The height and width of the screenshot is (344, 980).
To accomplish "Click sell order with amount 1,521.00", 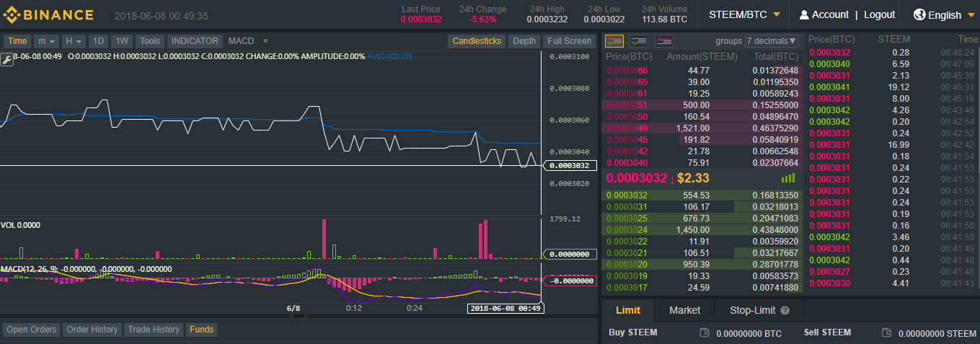I will point(702,128).
